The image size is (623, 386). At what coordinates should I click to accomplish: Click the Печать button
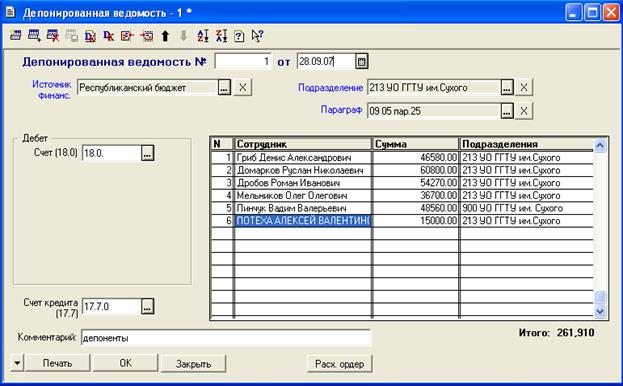(x=57, y=363)
